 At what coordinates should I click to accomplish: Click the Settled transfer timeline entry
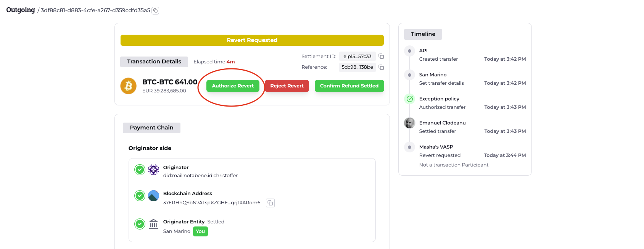tap(438, 131)
